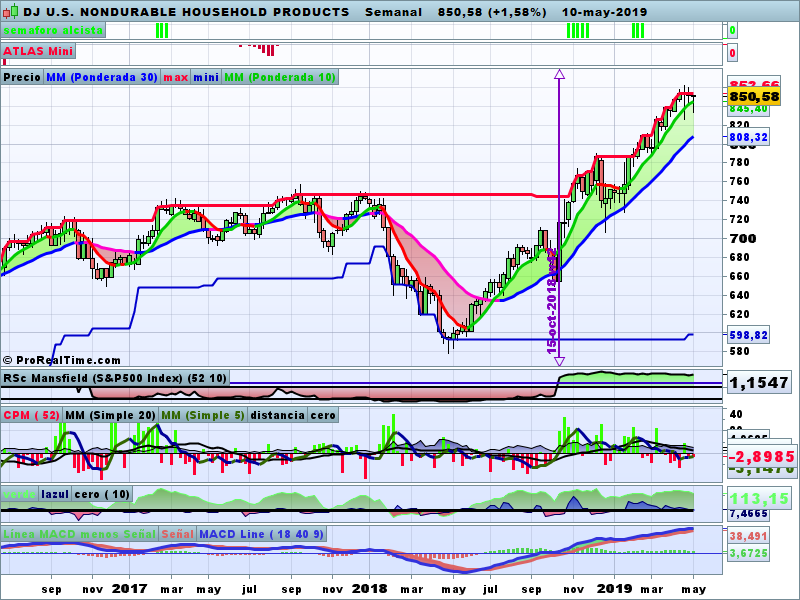Click the 'DJ U.S. NONDURABLE HOUSEHOLD PRODUCTS' title
Screen dimensions: 800x600
tap(186, 12)
